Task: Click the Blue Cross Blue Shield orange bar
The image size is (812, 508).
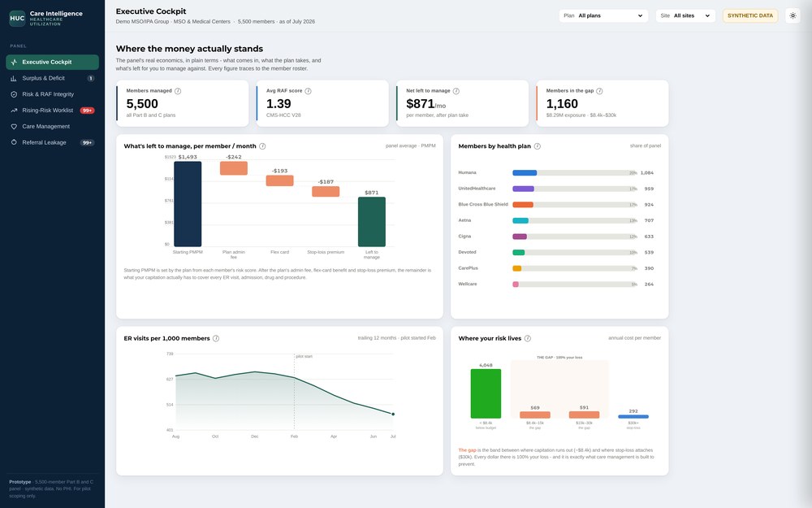Action: 523,205
